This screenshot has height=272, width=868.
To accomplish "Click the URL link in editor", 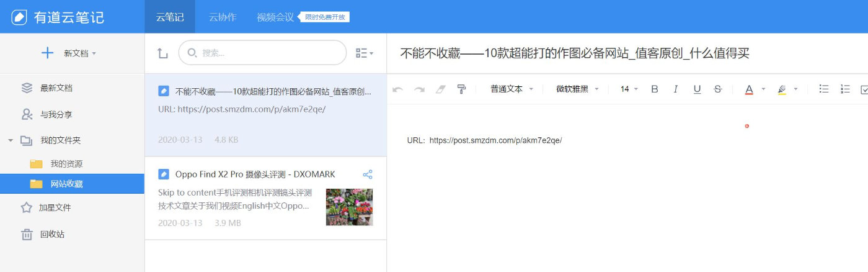I will (x=495, y=141).
